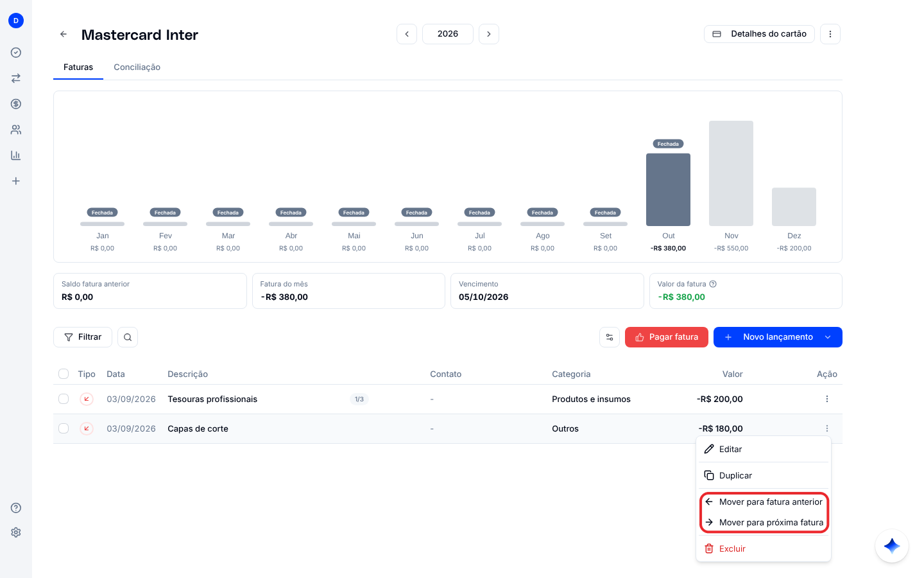Select the Nov invoice bar in chart
This screenshot has width=924, height=578.
(x=731, y=173)
